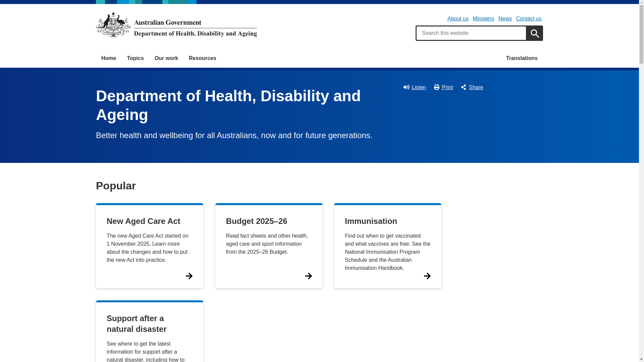Image resolution: width=644 pixels, height=362 pixels.
Task: Click the Print printer icon
Action: 436,87
